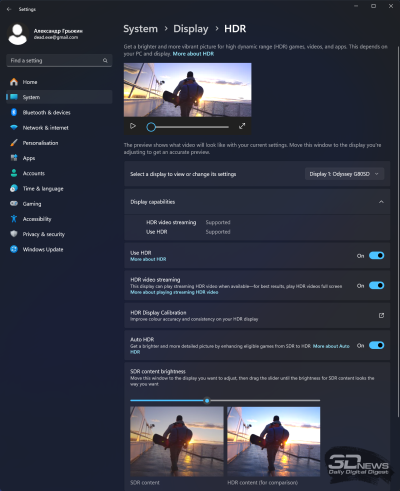Screen dimensions: 400x491
Task: Click the Find a setting search box
Action: pos(59,60)
